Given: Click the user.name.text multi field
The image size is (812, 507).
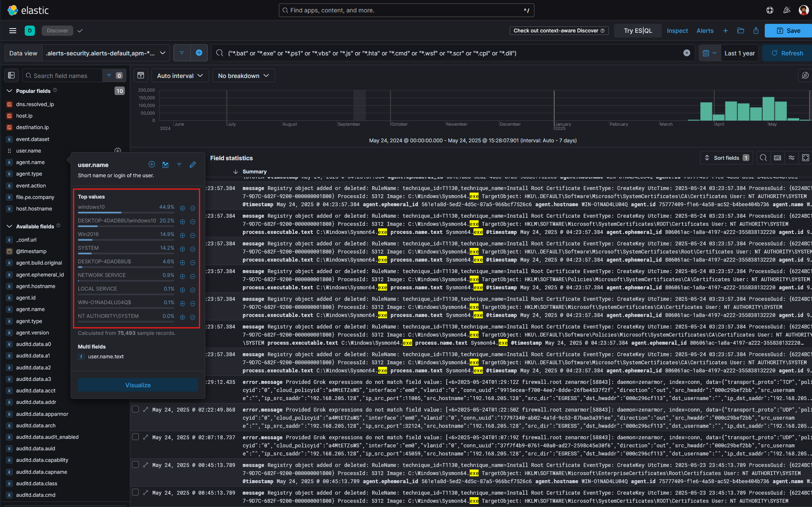Looking at the screenshot, I should (106, 357).
